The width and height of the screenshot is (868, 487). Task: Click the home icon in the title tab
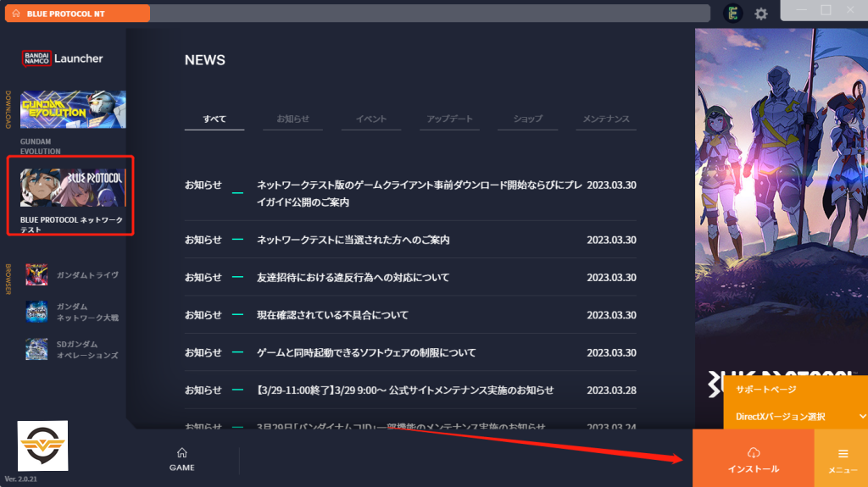(x=16, y=14)
